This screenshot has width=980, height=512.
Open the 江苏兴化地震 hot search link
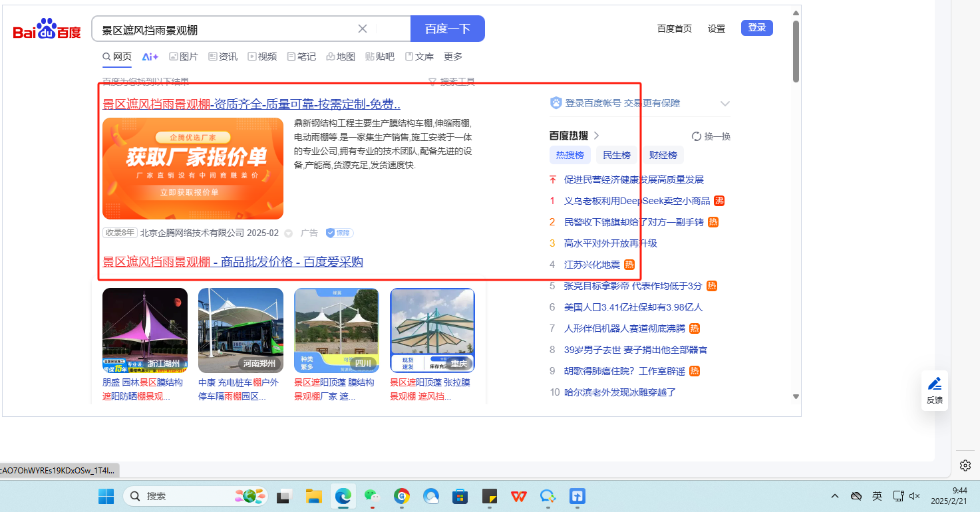coord(591,265)
